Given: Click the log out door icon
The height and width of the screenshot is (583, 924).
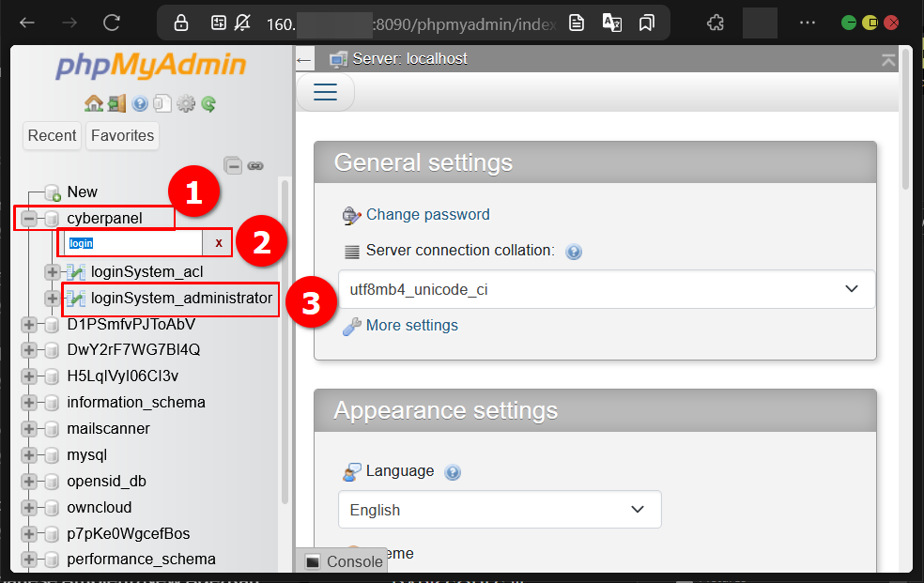Looking at the screenshot, I should coord(116,103).
